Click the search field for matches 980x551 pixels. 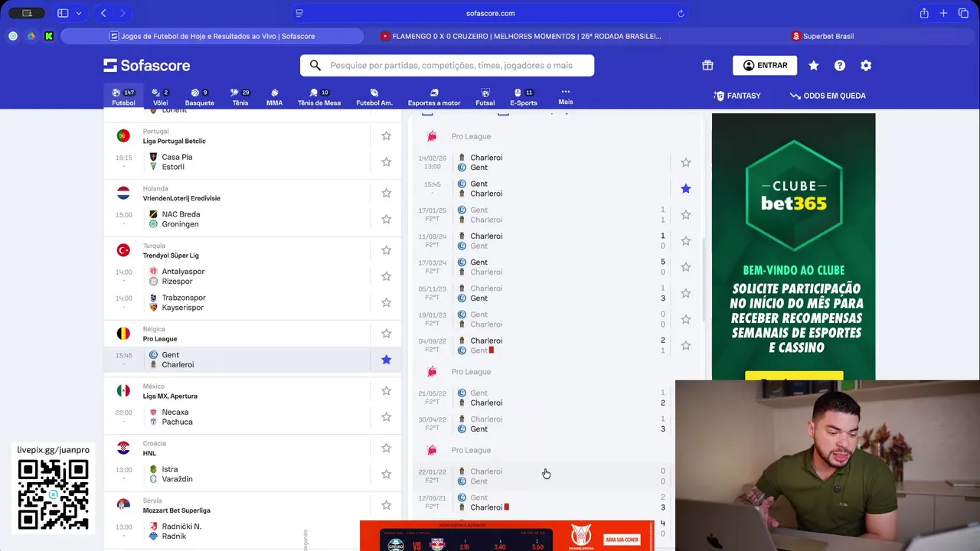click(x=447, y=65)
